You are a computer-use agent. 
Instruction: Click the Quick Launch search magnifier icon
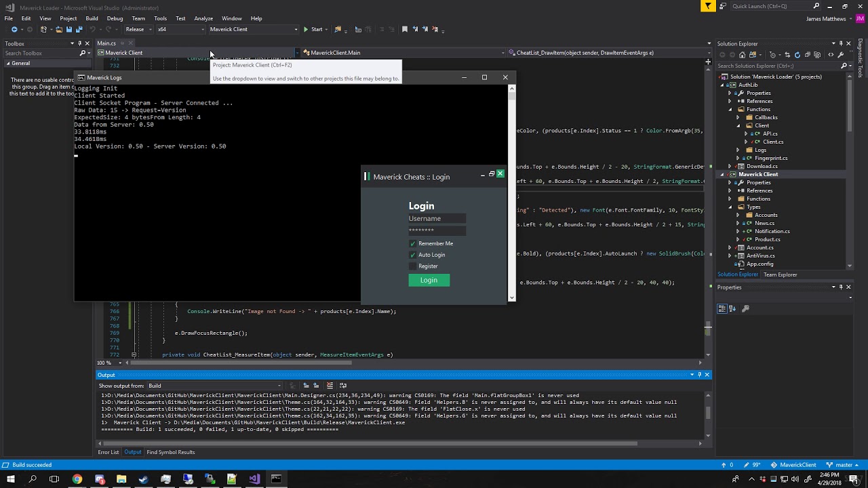pyautogui.click(x=816, y=6)
